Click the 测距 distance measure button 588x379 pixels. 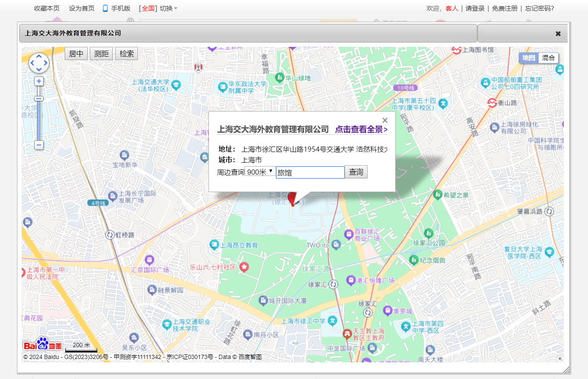tap(101, 54)
